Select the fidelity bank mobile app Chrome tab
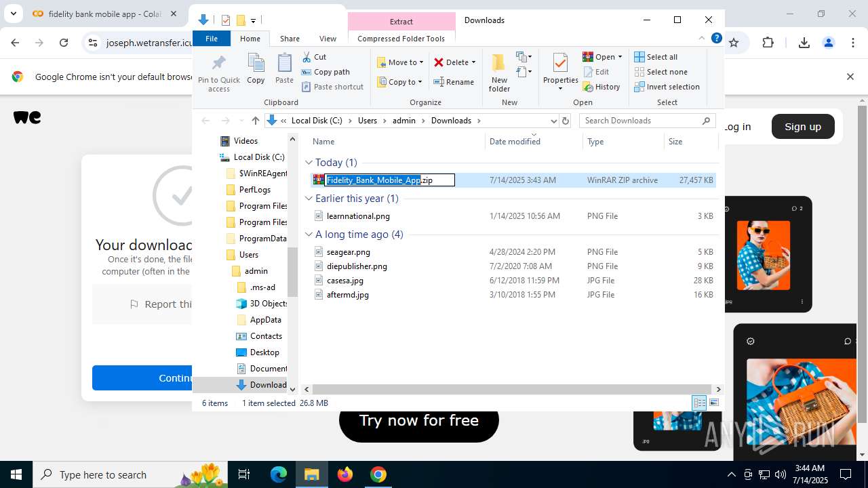 (x=105, y=14)
